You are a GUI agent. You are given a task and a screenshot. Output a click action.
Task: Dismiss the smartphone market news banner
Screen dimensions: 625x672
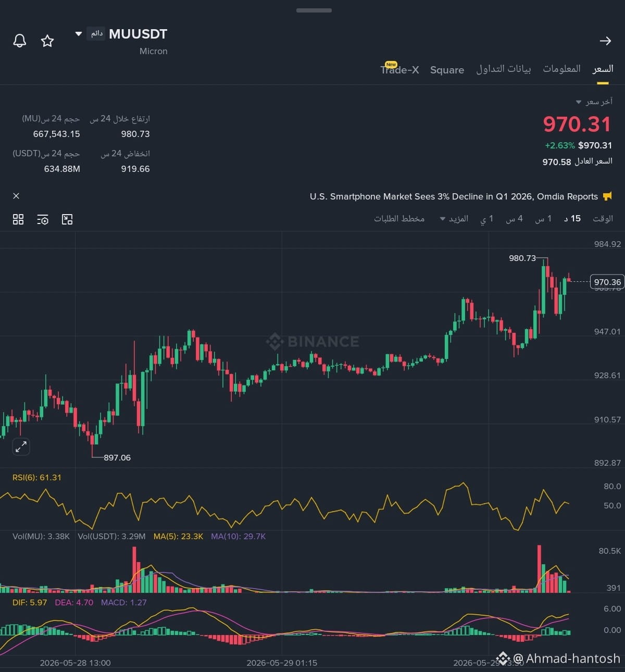coord(16,196)
